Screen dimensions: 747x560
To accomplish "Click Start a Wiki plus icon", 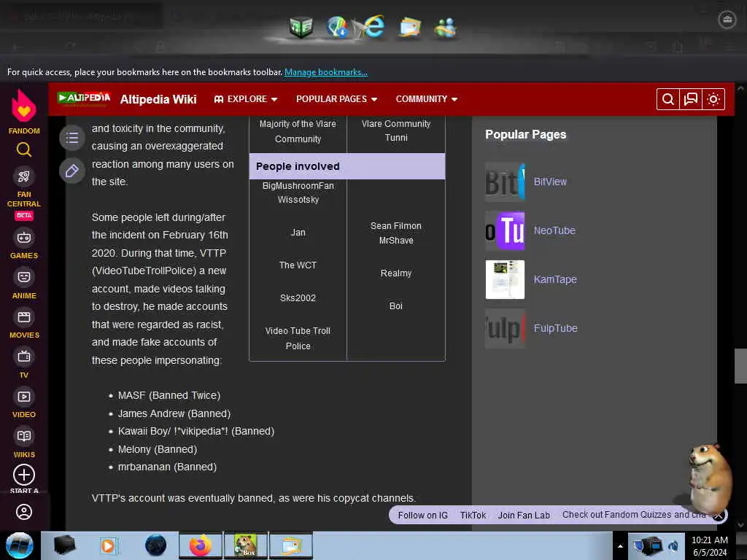I will click(x=24, y=475).
